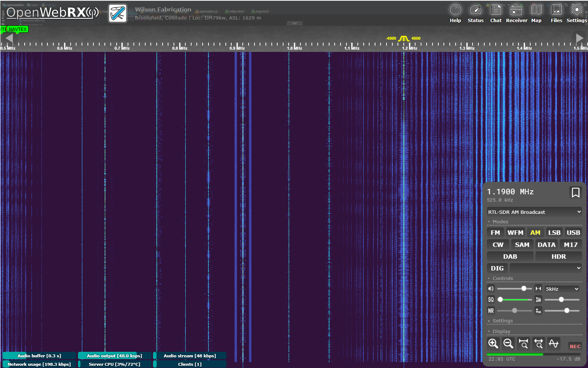Click the yellow passband marker on the scale
This screenshot has width=588, height=368.
pyautogui.click(x=403, y=38)
